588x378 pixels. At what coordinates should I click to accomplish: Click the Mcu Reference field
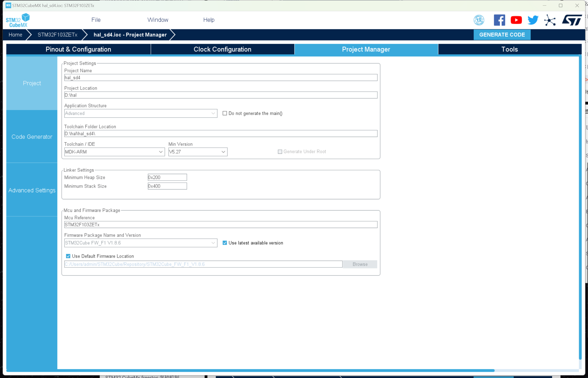pos(221,225)
